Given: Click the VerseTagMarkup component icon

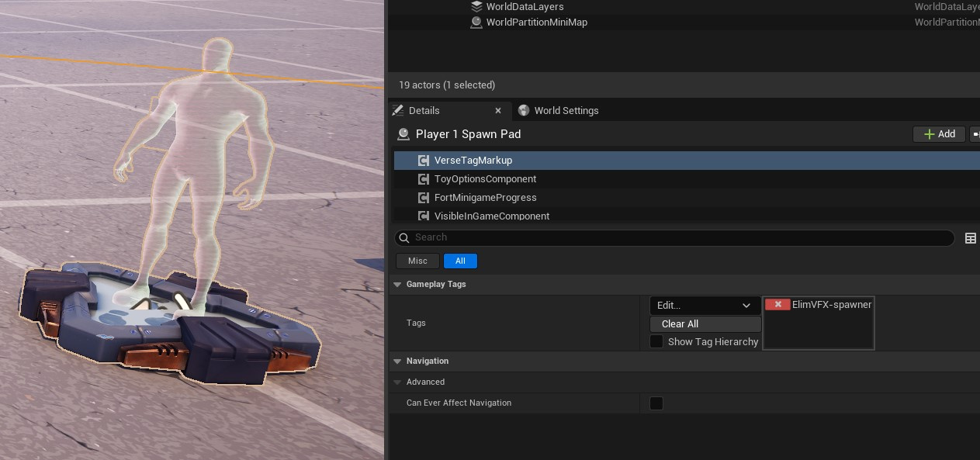Looking at the screenshot, I should [424, 161].
